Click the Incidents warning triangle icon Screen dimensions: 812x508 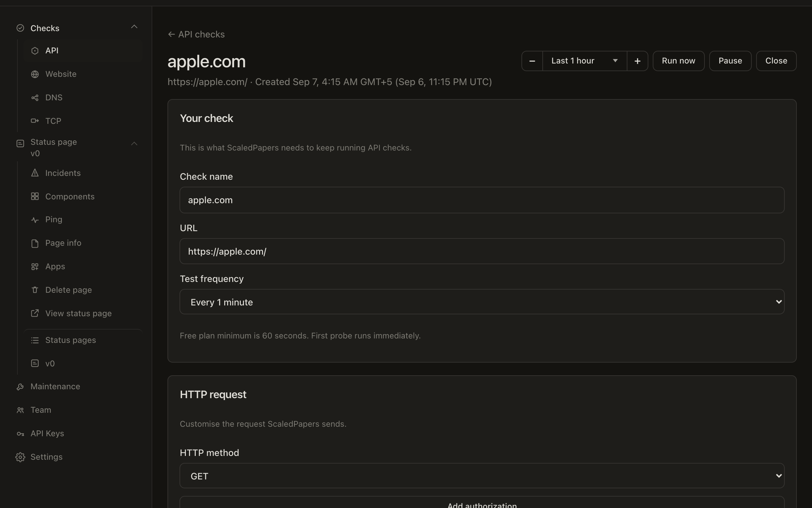tap(35, 173)
